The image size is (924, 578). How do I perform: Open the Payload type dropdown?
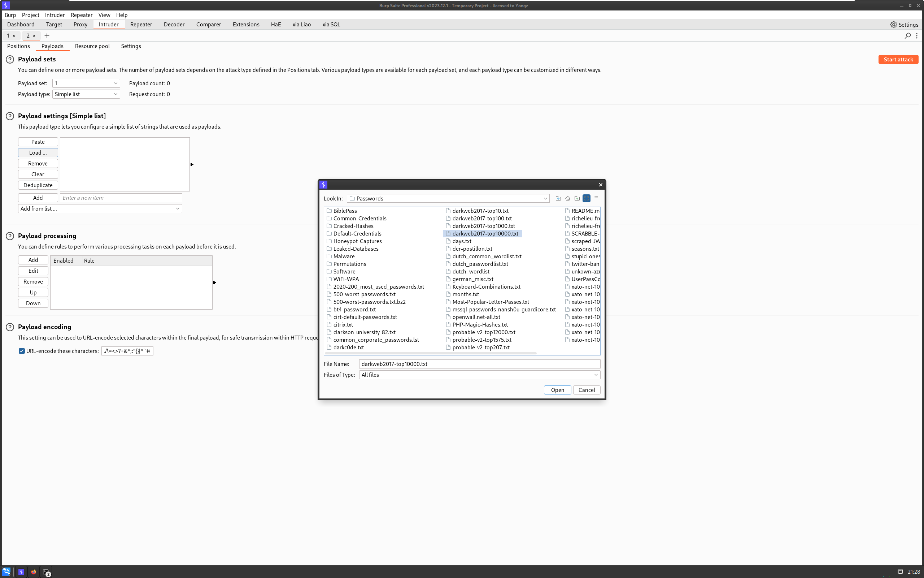(86, 94)
